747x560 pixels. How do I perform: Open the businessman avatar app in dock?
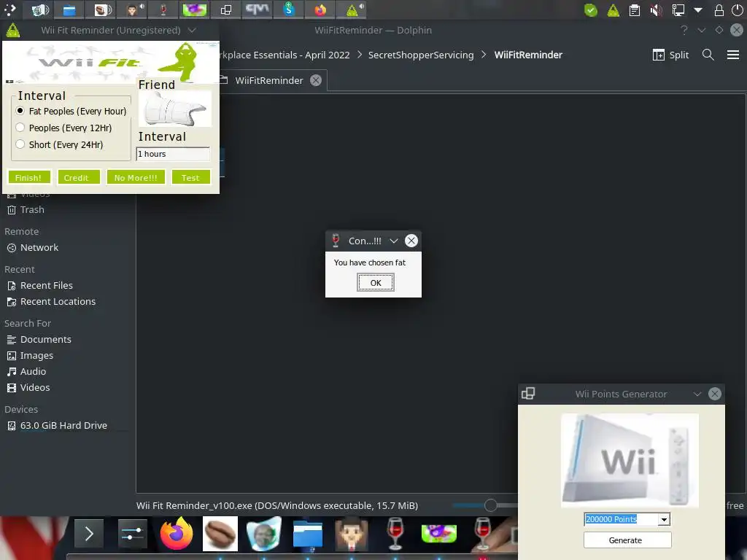coord(352,534)
